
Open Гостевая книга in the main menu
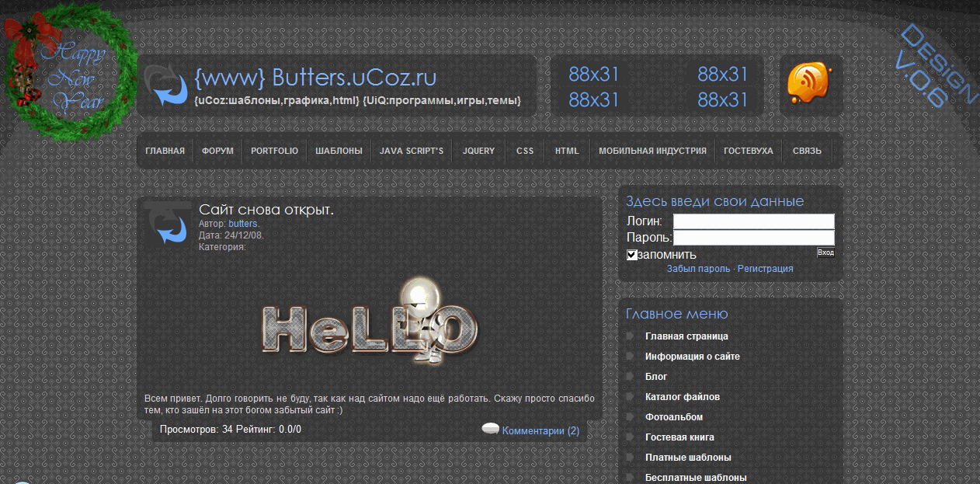point(680,437)
